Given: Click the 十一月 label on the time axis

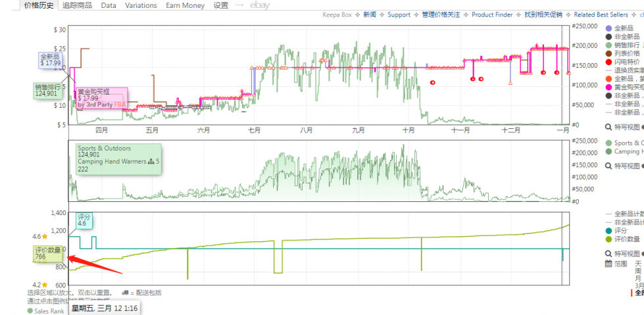Looking at the screenshot, I should 460,130.
